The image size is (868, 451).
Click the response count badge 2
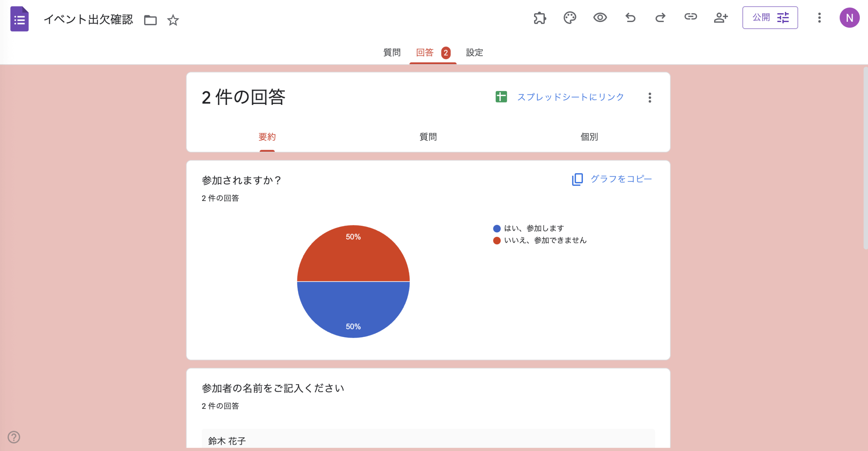click(446, 53)
